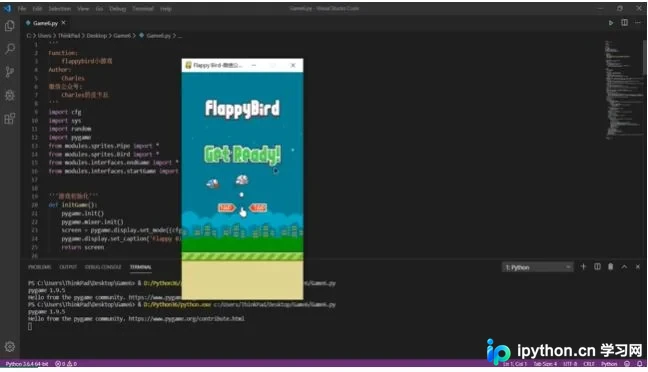The width and height of the screenshot is (648, 372).
Task: Maximize the terminal panel with up chevron
Action: (624, 267)
